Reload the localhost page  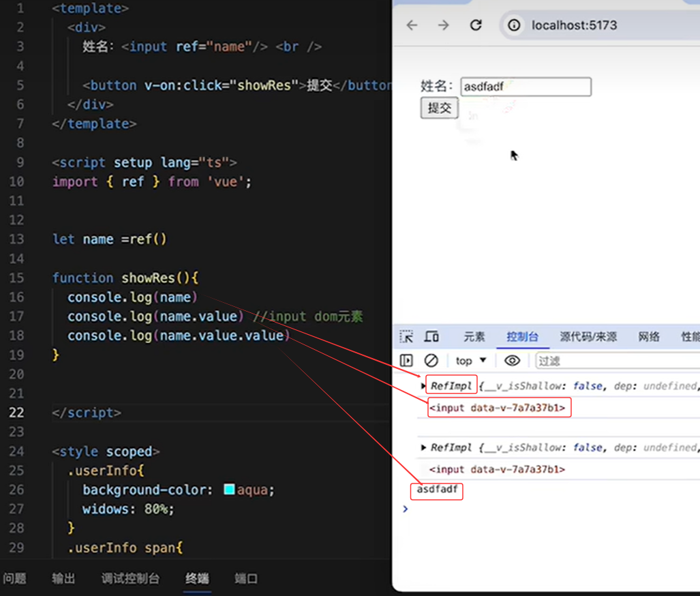[x=476, y=25]
